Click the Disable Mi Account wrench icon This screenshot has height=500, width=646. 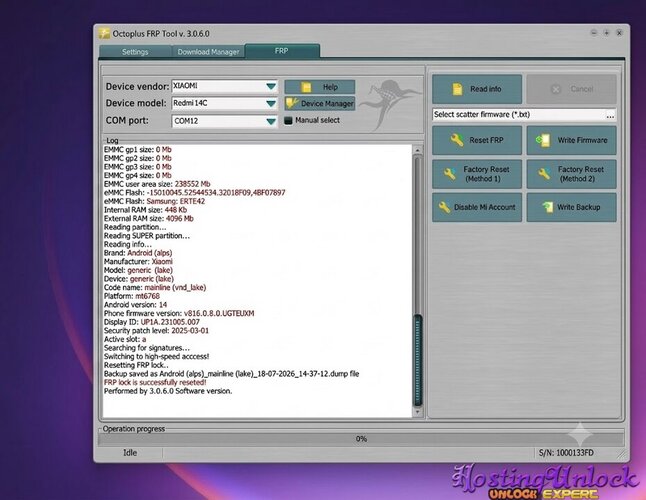point(444,207)
